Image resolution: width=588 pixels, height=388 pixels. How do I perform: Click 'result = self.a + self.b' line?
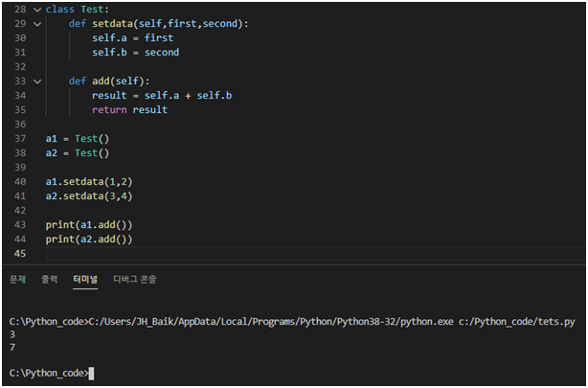(162, 96)
